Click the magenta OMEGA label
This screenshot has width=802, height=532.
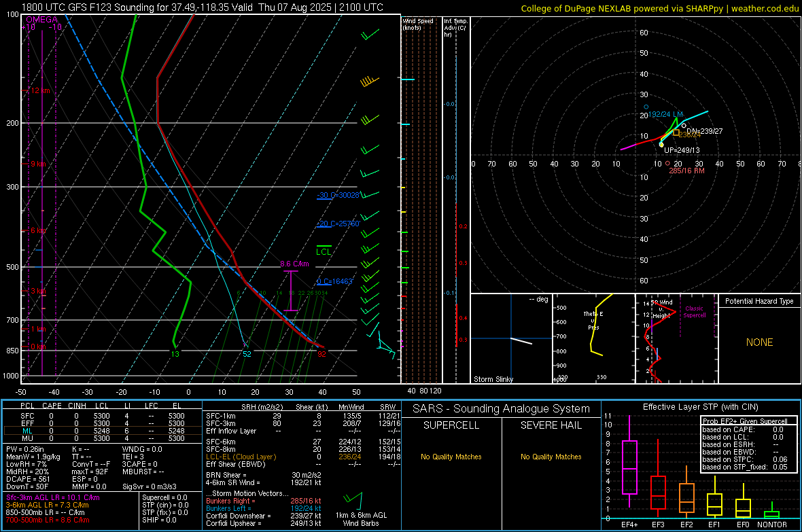41,20
